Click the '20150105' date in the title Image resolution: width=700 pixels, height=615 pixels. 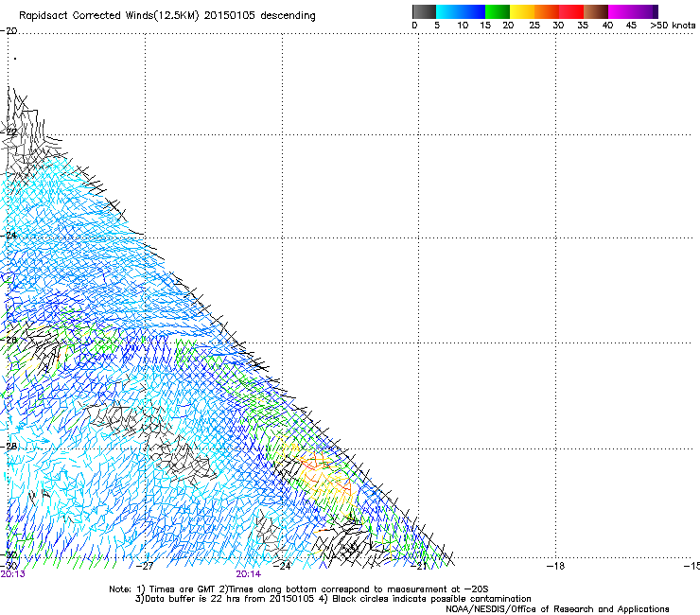click(x=230, y=15)
